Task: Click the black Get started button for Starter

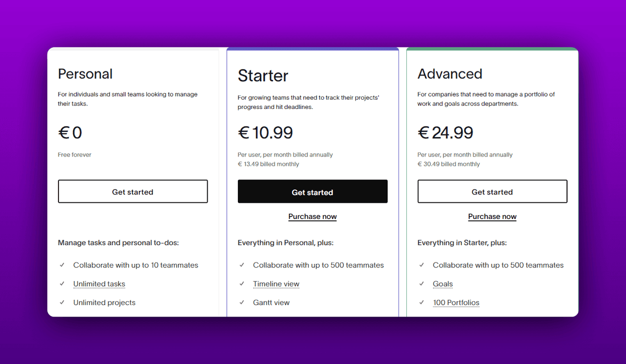Action: pos(312,191)
